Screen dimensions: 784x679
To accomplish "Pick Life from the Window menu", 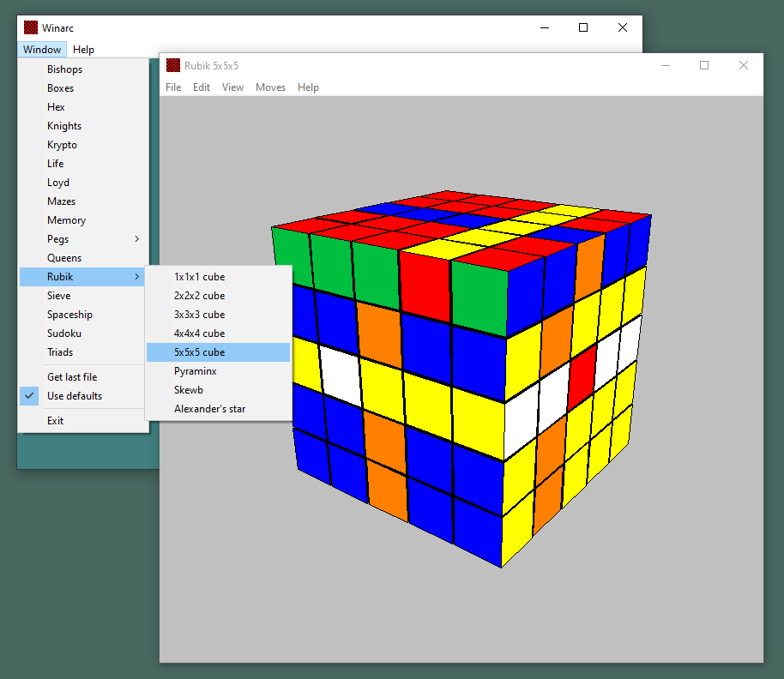I will 83,164.
